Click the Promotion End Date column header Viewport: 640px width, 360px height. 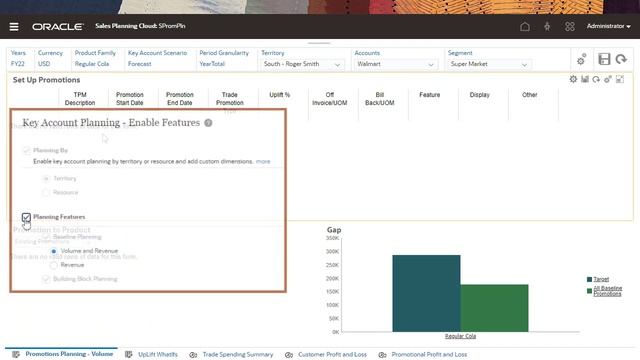(180, 99)
